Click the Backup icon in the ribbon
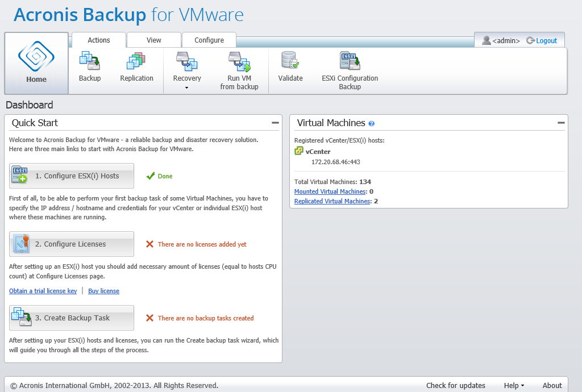Viewport: 582px width, 392px height. [89, 61]
